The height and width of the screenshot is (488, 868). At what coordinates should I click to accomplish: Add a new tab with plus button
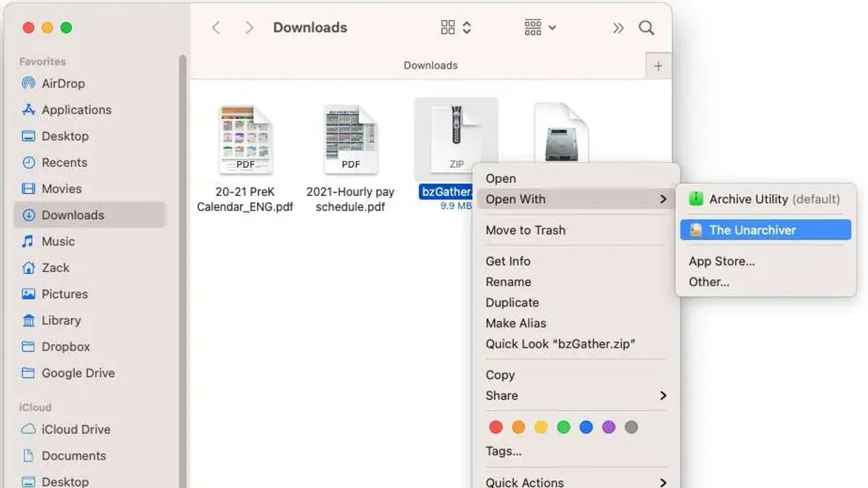pyautogui.click(x=658, y=66)
